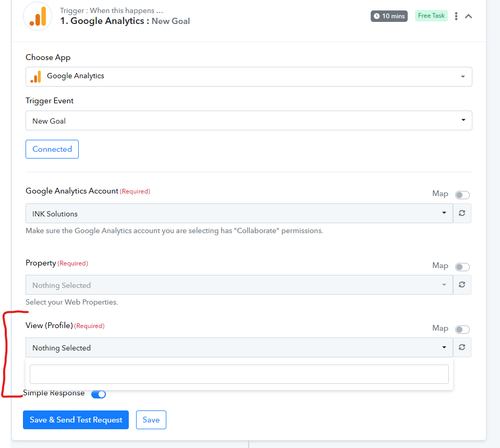Click the Free Task badge
The height and width of the screenshot is (448, 500).
pos(431,16)
